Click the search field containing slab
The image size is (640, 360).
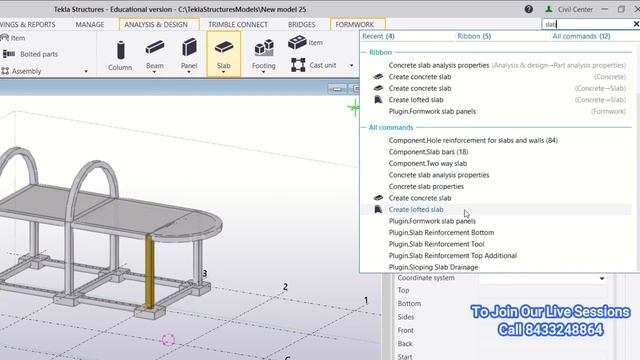click(x=587, y=24)
